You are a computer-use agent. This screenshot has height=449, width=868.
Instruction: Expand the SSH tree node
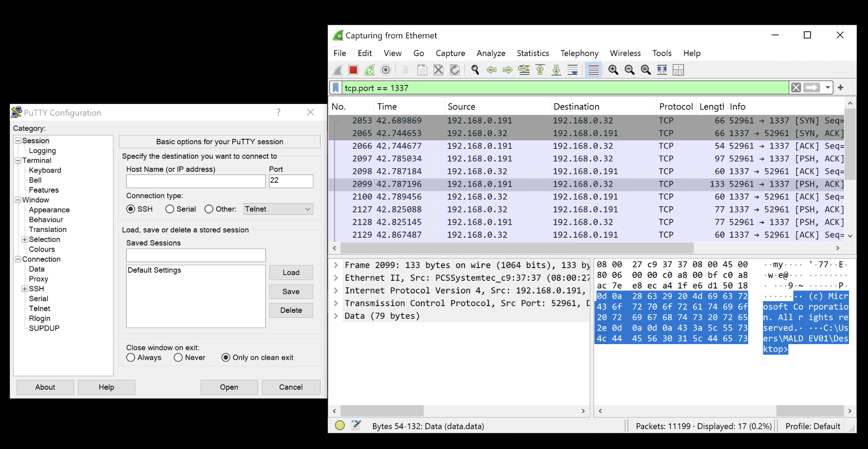(25, 289)
